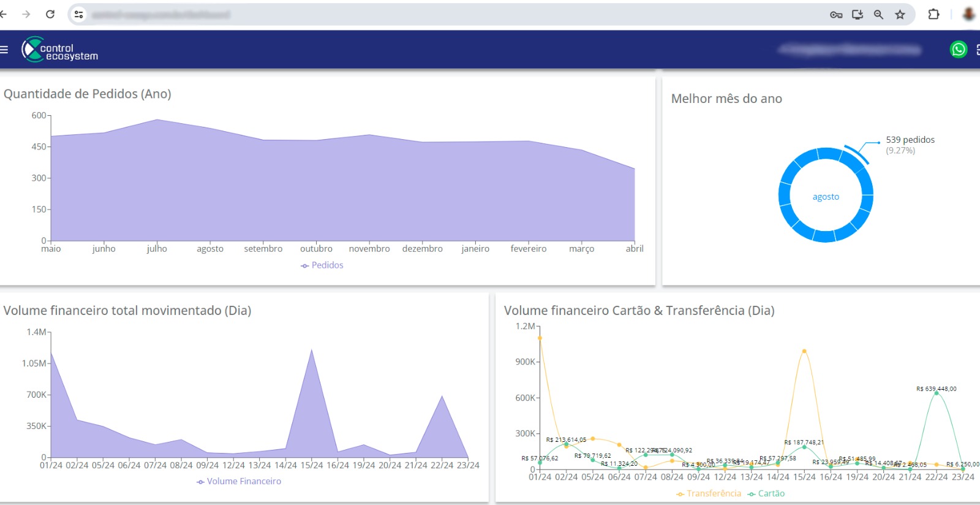Screen dimensions: 980x505
Task: Toggle Cartão legend series
Action: point(766,494)
